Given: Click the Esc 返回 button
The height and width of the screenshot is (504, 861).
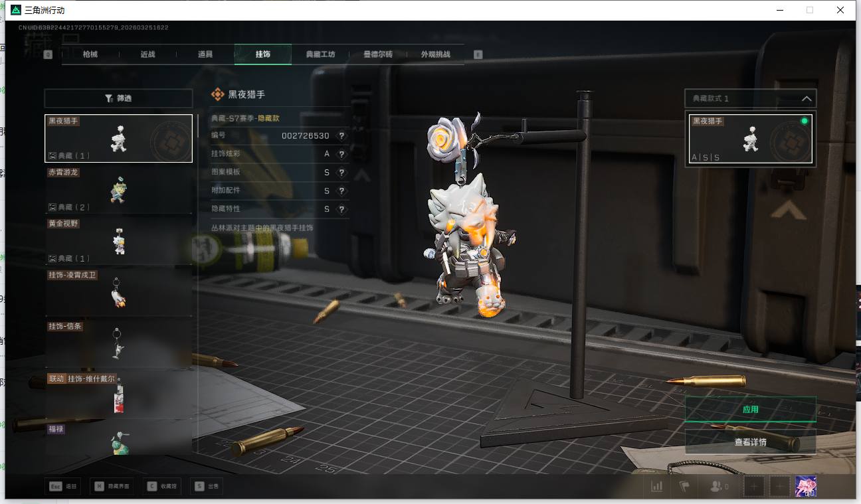Looking at the screenshot, I should click(64, 487).
